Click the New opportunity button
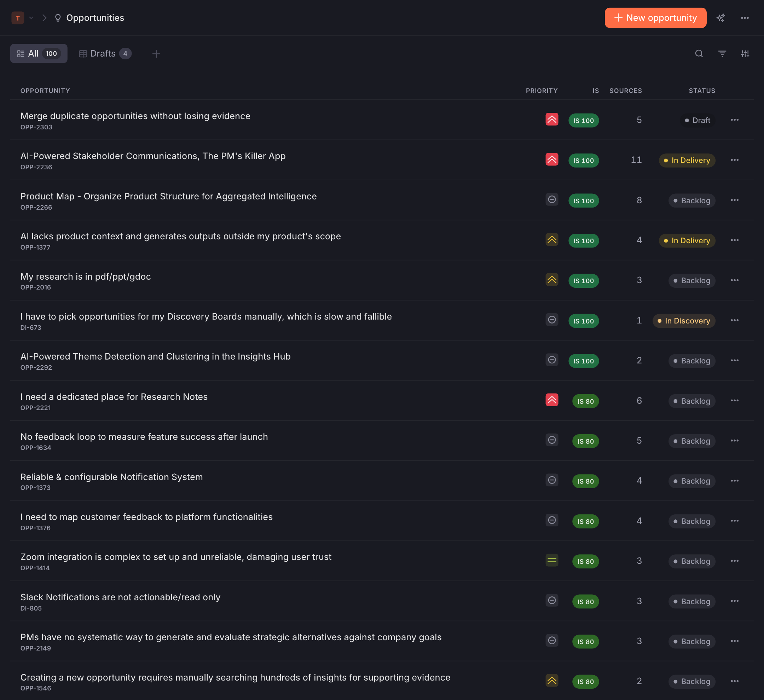 655,18
